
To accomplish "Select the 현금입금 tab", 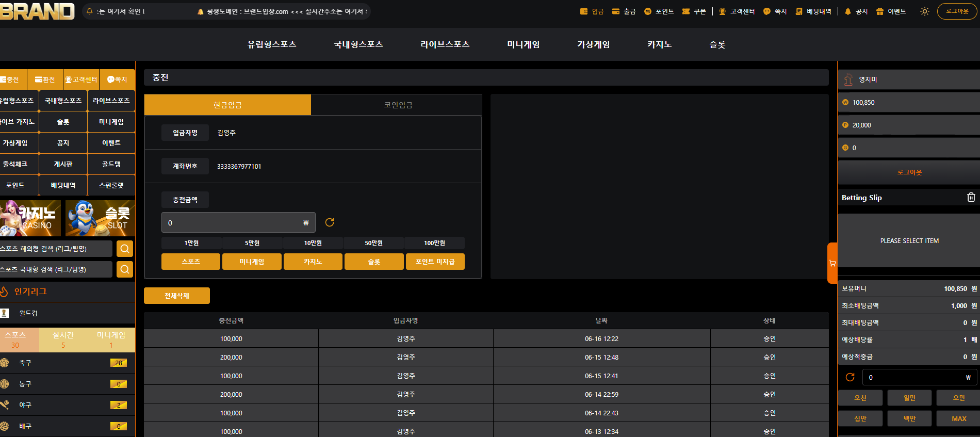I will point(227,105).
